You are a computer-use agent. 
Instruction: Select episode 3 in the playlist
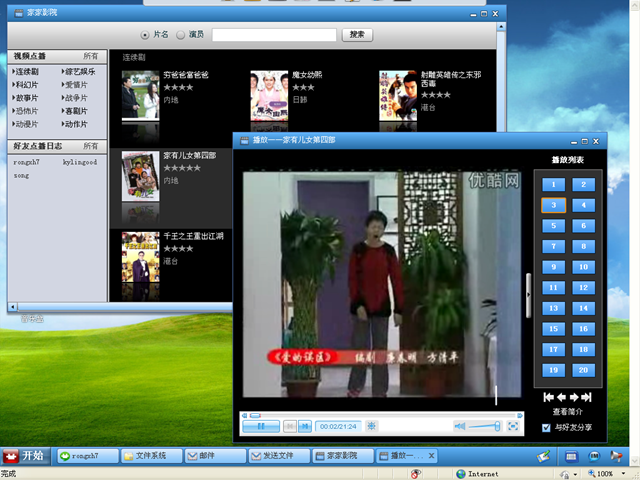553,205
